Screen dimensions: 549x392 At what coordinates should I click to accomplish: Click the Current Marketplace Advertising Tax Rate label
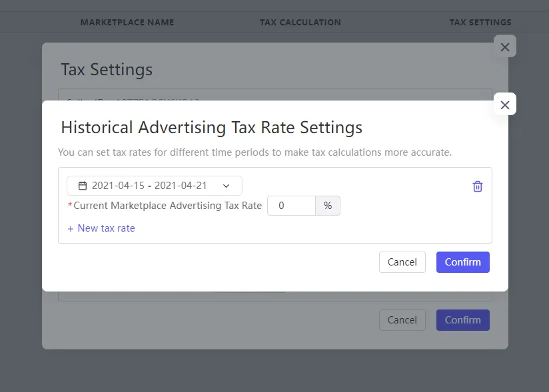pyautogui.click(x=167, y=206)
